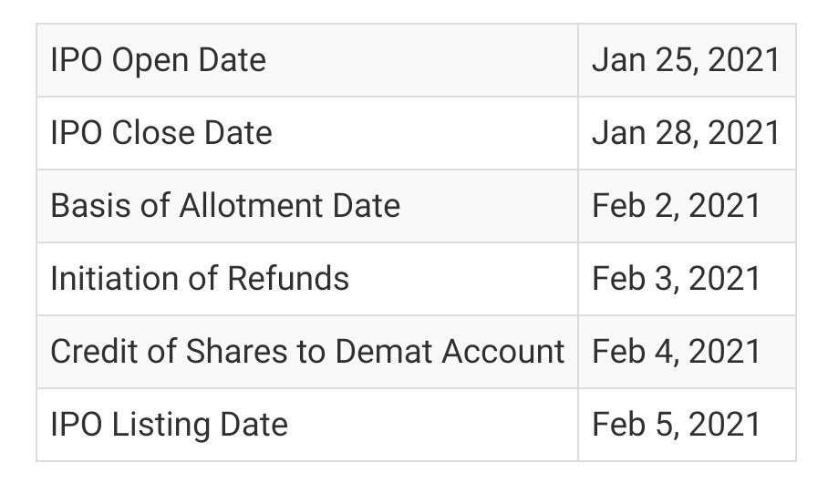Click Credit of Shares to Demat Account label
Viewport: 828px width, 504px height.
pyautogui.click(x=307, y=352)
